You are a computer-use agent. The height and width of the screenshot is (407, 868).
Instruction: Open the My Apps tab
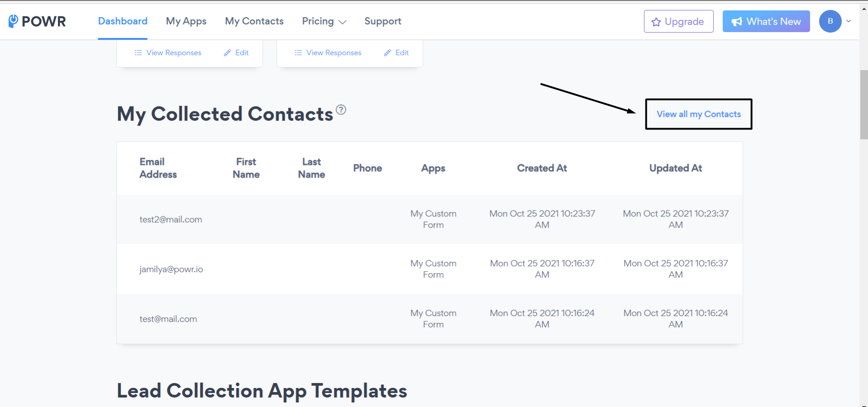[186, 21]
